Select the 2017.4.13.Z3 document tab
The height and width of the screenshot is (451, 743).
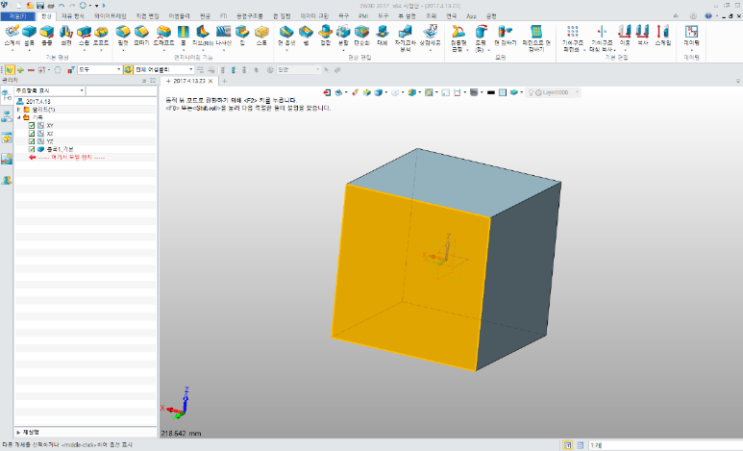coord(189,81)
